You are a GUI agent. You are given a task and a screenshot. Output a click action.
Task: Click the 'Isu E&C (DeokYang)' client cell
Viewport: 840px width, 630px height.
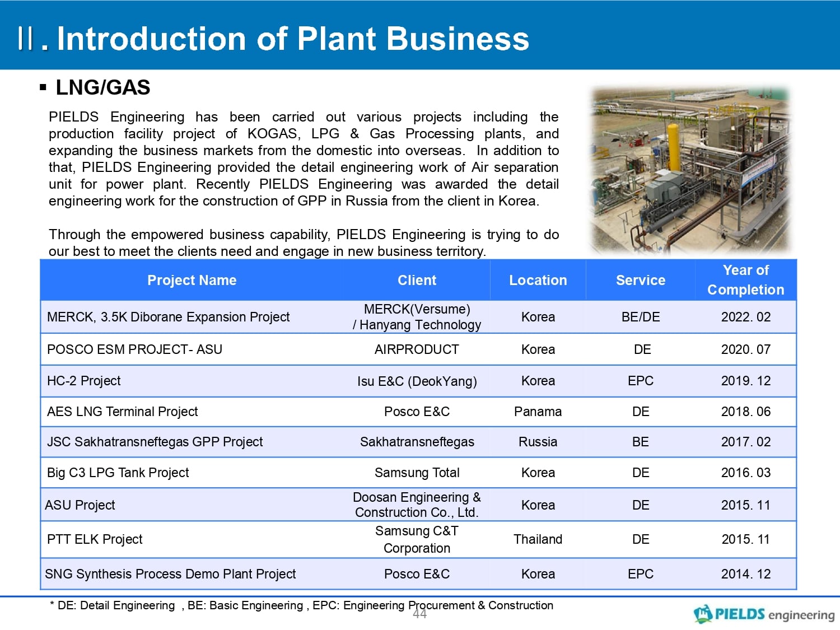[417, 381]
